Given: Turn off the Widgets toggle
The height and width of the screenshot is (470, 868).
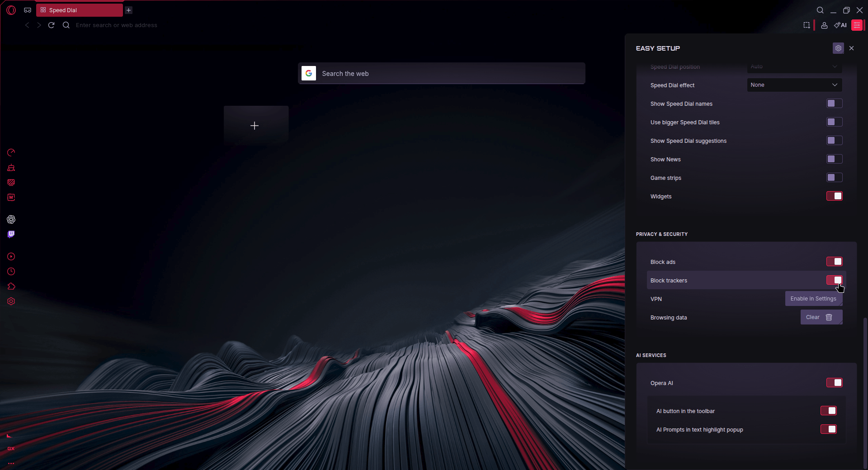Looking at the screenshot, I should coord(834,196).
